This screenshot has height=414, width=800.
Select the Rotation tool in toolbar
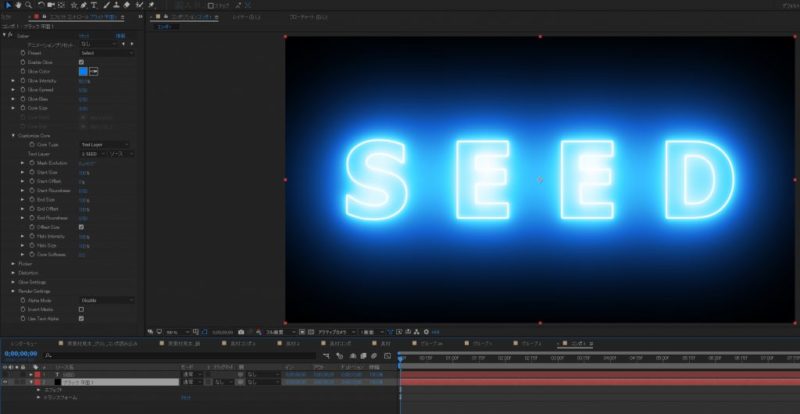click(43, 5)
